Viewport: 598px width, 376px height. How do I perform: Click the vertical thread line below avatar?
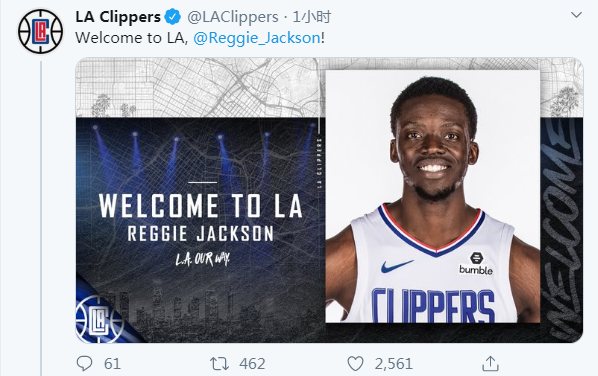click(41, 217)
